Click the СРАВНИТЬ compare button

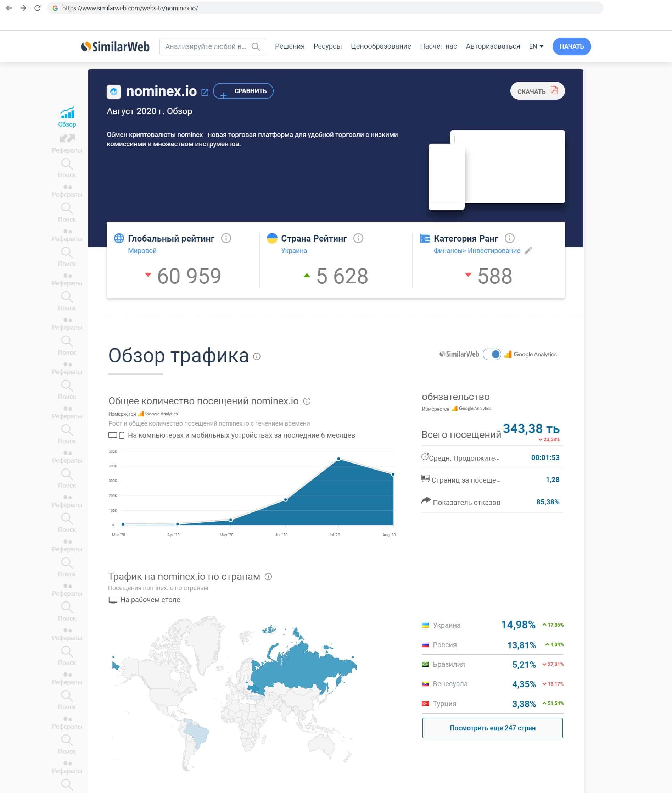(x=243, y=91)
